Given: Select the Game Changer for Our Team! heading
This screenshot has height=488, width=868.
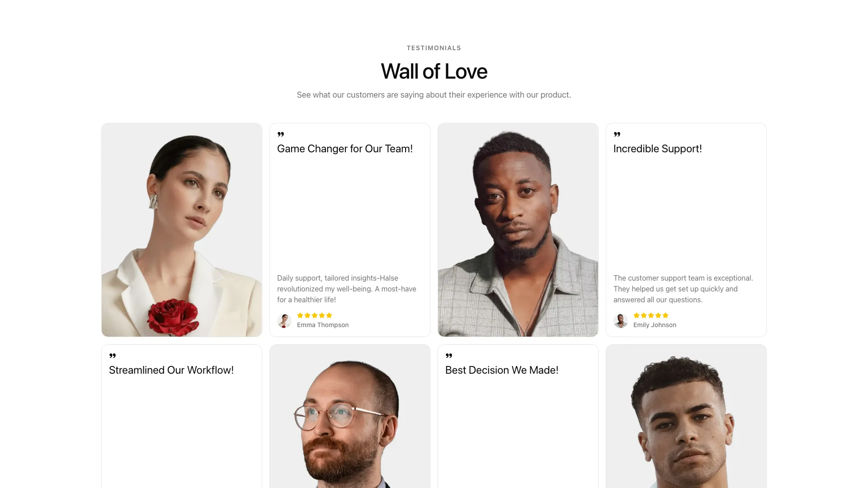Looking at the screenshot, I should tap(345, 149).
